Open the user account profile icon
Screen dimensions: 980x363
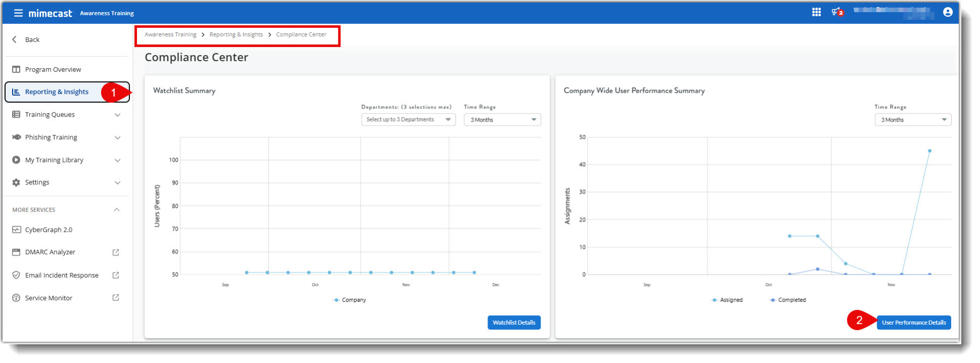click(x=948, y=12)
